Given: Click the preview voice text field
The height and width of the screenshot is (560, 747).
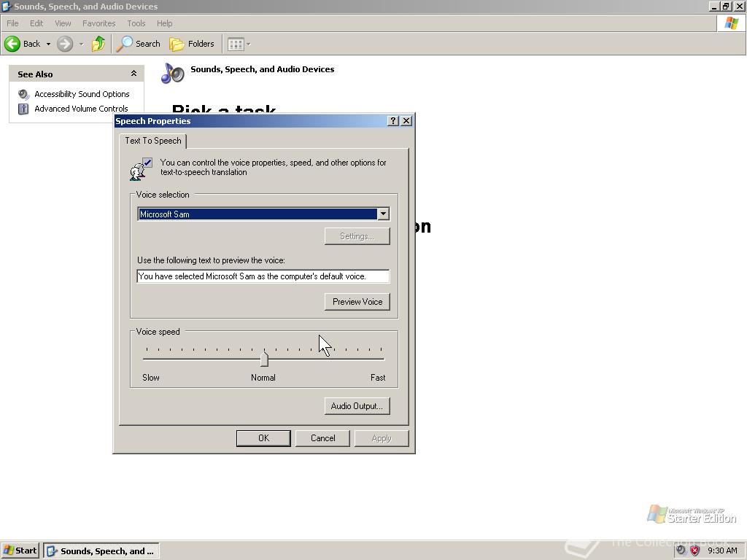Looking at the screenshot, I should (x=263, y=276).
